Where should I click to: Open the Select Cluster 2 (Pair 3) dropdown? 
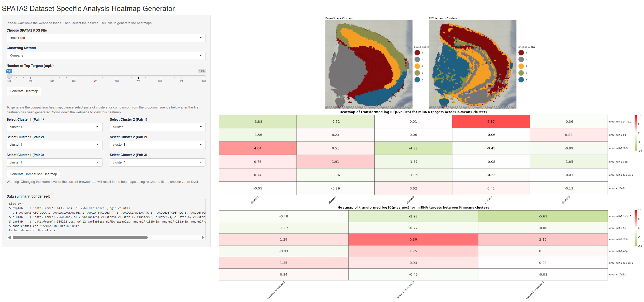(158, 162)
